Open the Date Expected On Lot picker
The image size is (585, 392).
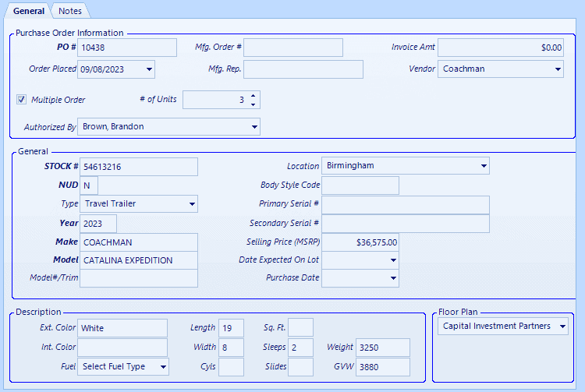393,260
